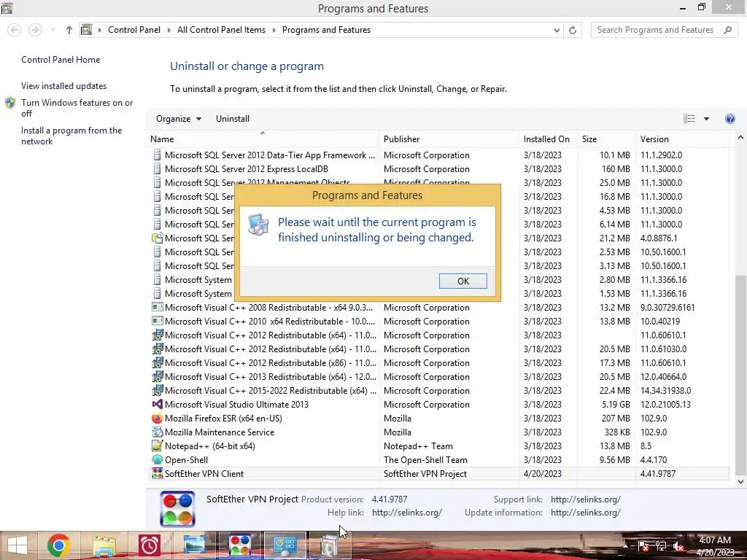Click the Visual C++ 2010 x64 Redistributable icon

(158, 321)
